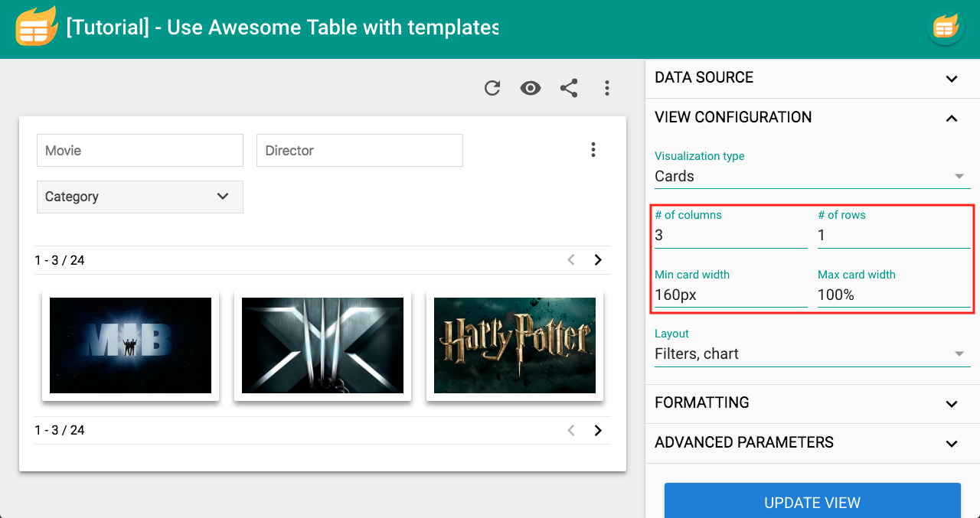Screen dimensions: 980x518
Task: Click the tutorial title in the header
Action: [x=283, y=28]
